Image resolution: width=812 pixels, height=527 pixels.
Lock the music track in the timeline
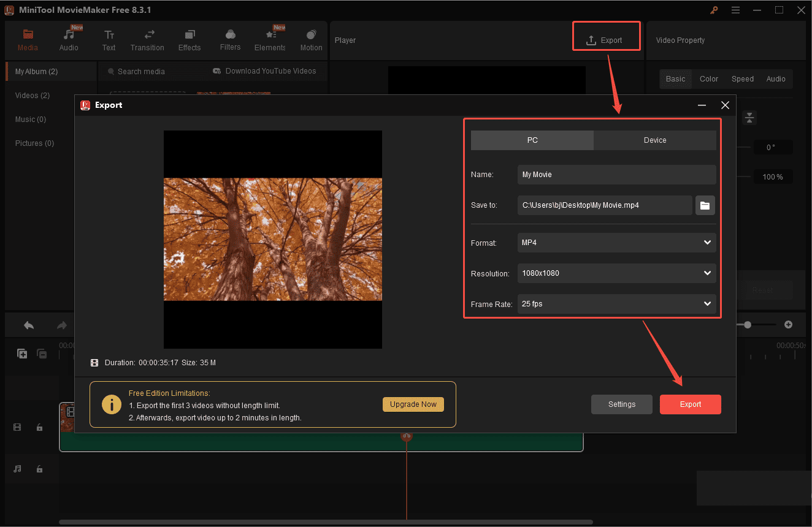pyautogui.click(x=39, y=469)
